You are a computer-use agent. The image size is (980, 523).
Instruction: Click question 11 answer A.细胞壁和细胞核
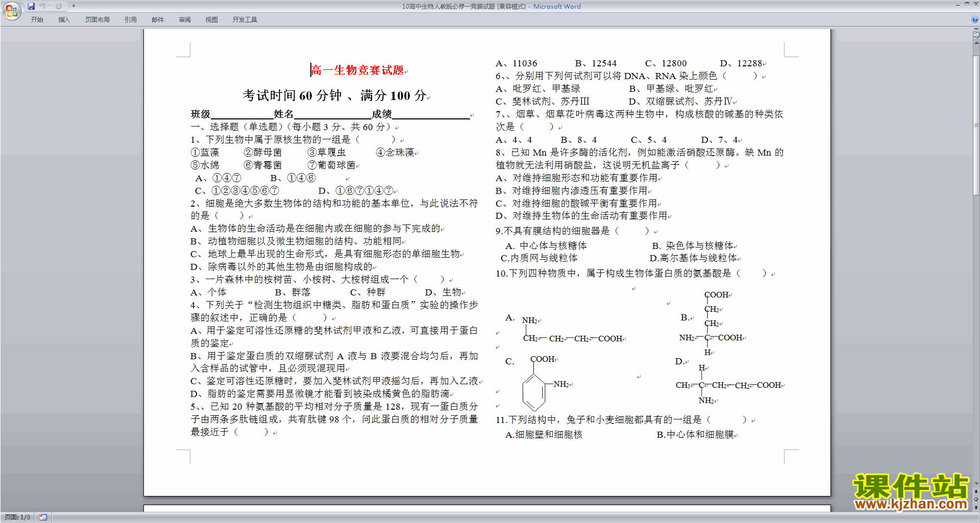(x=544, y=434)
